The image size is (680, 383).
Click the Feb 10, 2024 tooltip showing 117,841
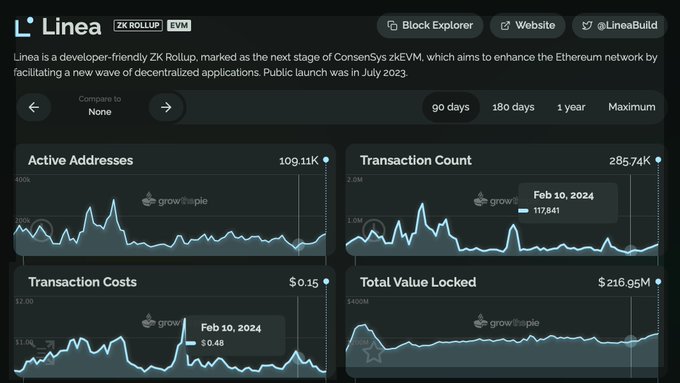[x=568, y=203]
